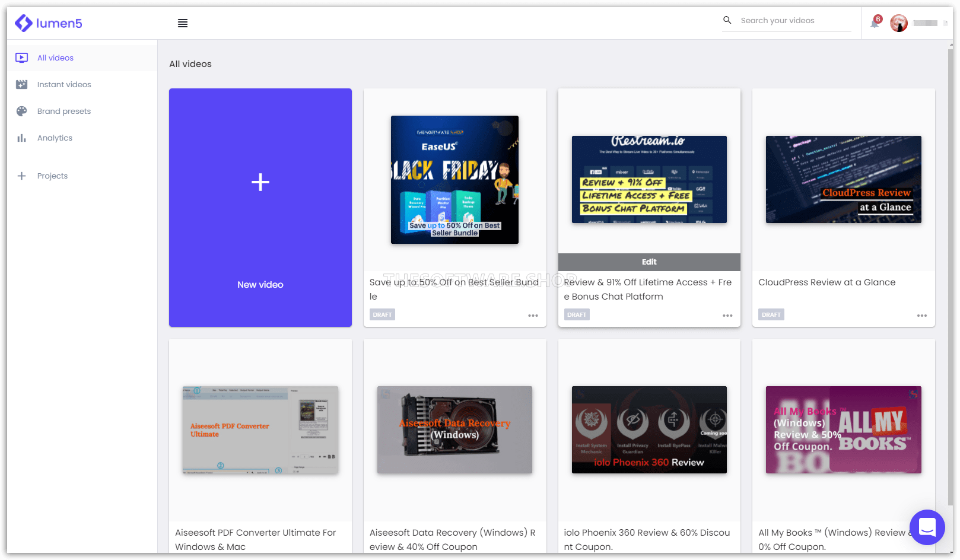This screenshot has width=960, height=560.
Task: Click the Brand presets palette icon
Action: point(22,111)
